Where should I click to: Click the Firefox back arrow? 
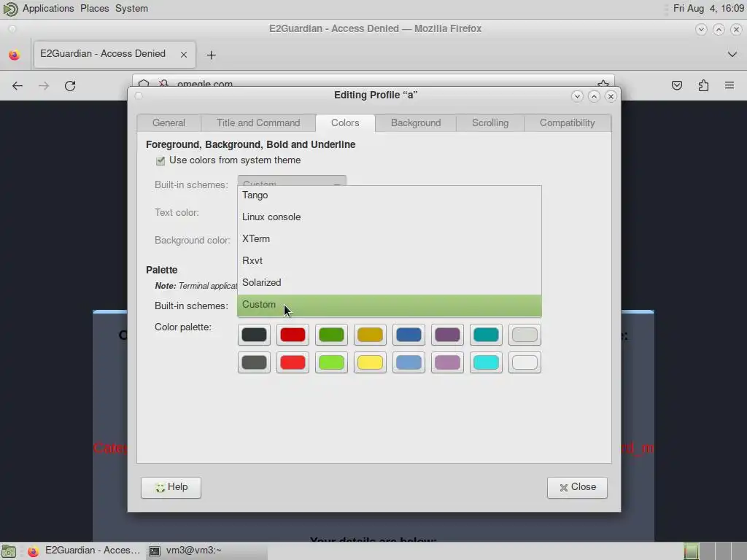18,86
